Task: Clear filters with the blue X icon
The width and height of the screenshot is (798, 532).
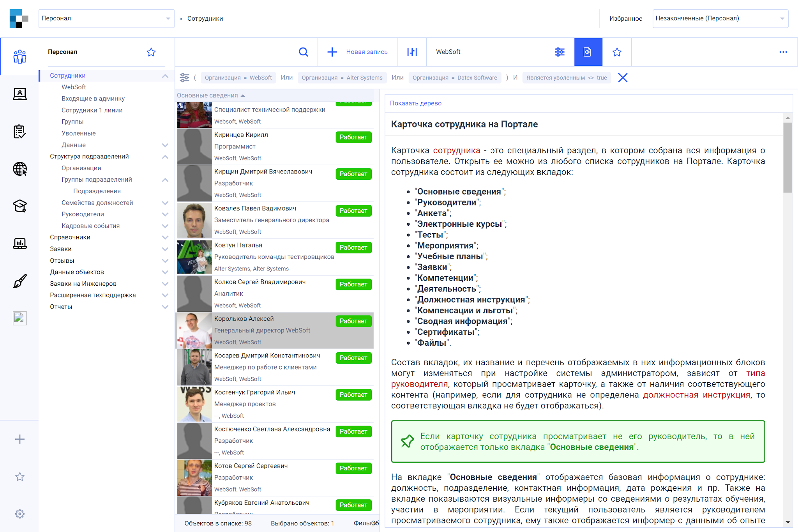Action: click(623, 78)
